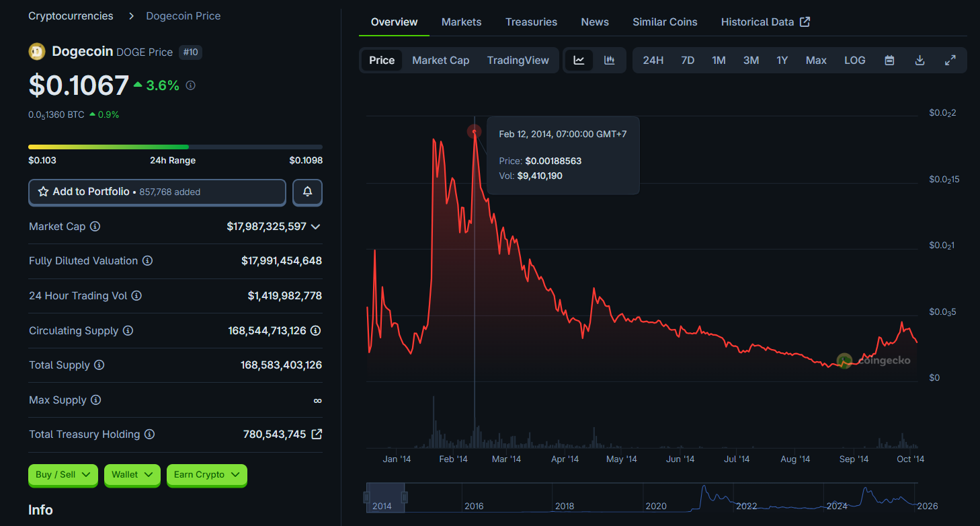Switch to the Markets tab

coord(461,22)
